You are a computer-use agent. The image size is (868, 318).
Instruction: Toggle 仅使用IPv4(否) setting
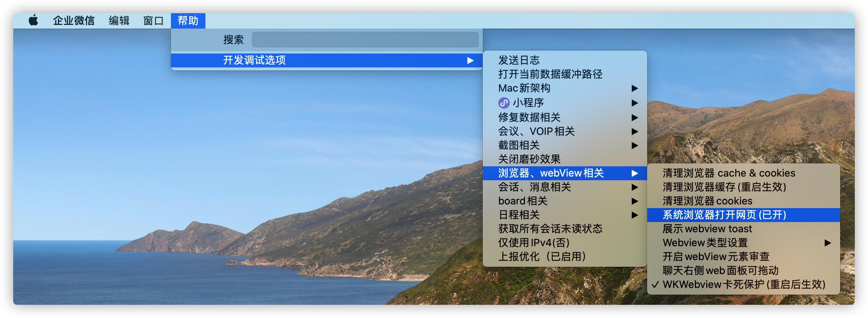click(533, 243)
